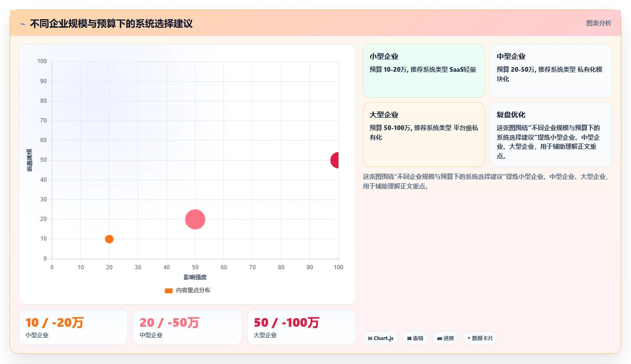Click the 覆盖规模 y-axis label

29,160
